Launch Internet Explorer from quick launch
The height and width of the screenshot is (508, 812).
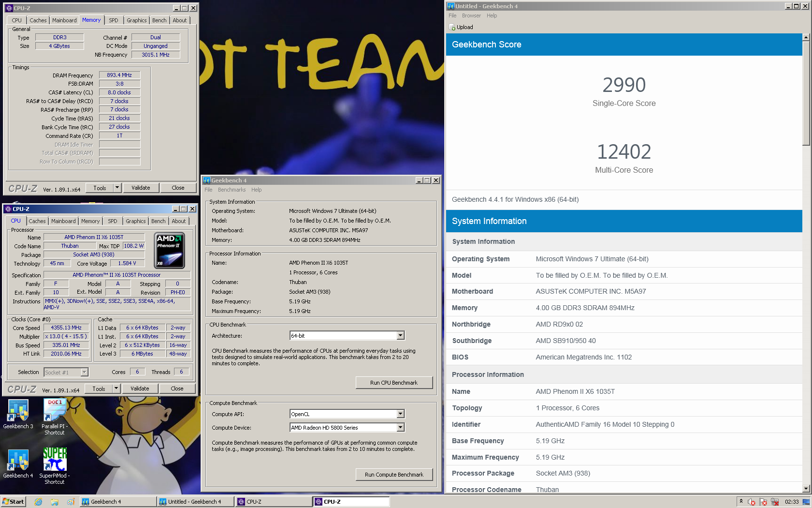click(x=39, y=502)
